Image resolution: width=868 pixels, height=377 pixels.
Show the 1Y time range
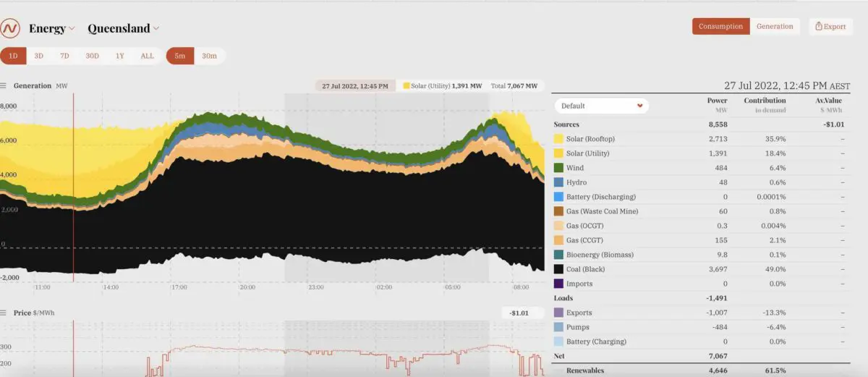point(119,56)
